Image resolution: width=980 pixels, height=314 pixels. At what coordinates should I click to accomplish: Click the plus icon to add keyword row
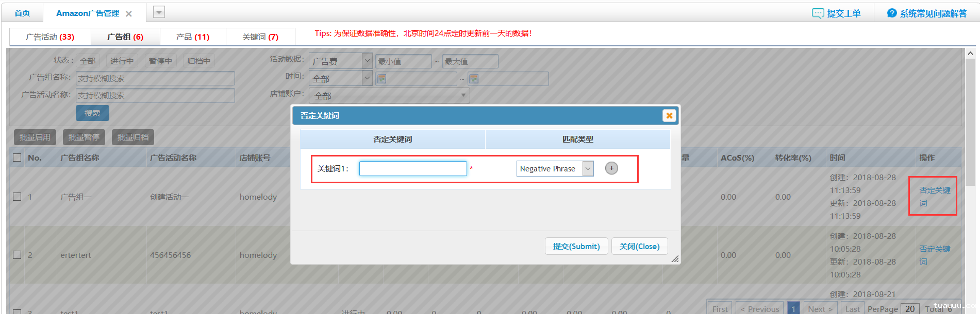(611, 168)
